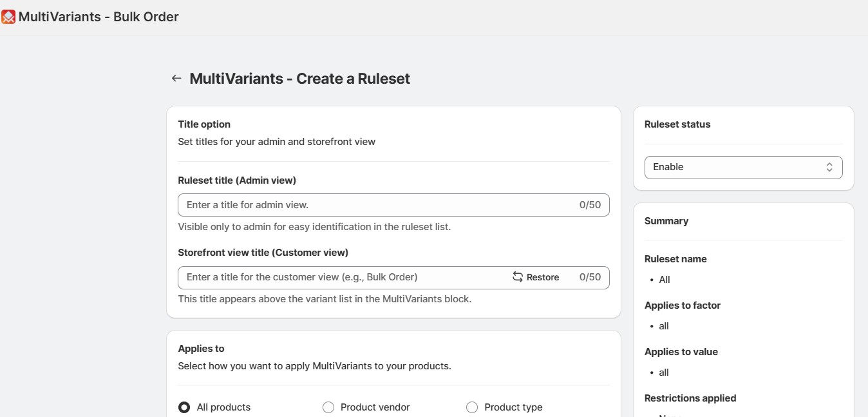Viewport: 868px width, 417px height.
Task: Click the stepper chevrons on the Enable dropdown
Action: click(829, 166)
